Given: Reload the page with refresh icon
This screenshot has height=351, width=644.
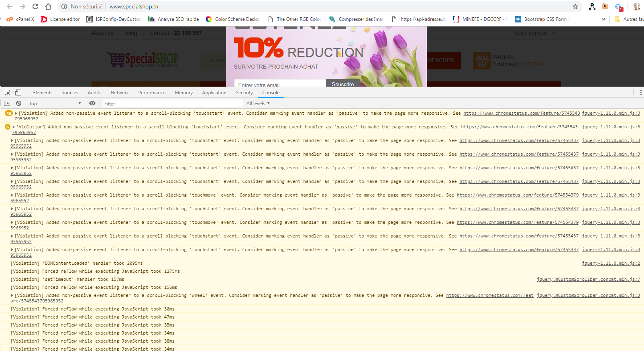Looking at the screenshot, I should click(x=35, y=6).
